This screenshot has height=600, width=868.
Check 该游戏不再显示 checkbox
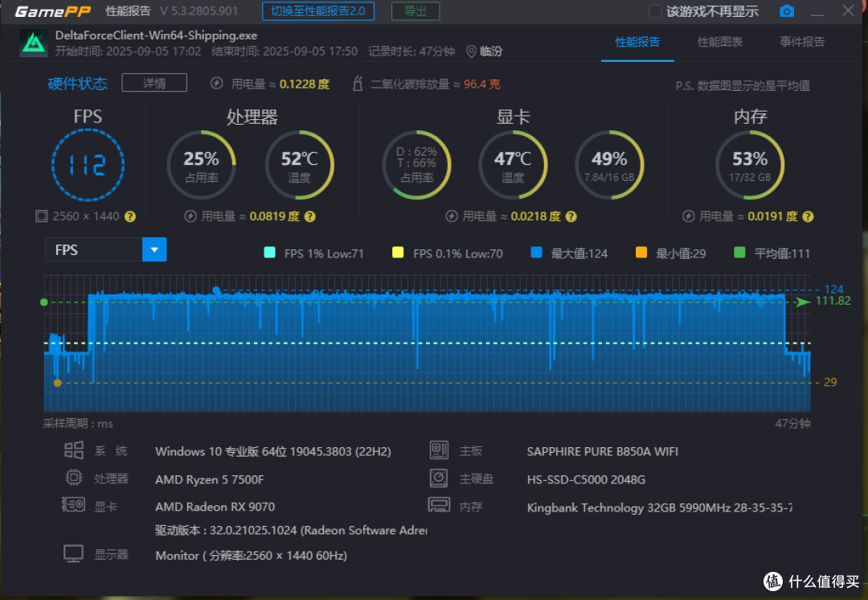(x=655, y=11)
